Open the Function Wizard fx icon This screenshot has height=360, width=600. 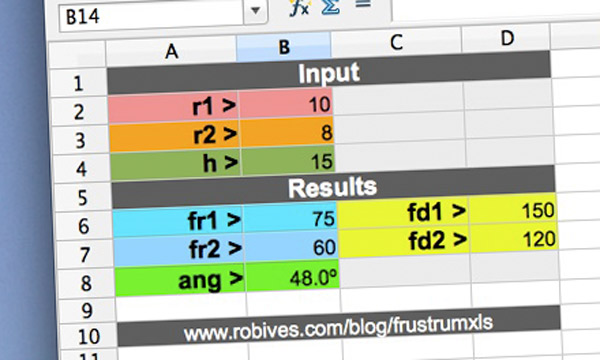coord(299,8)
